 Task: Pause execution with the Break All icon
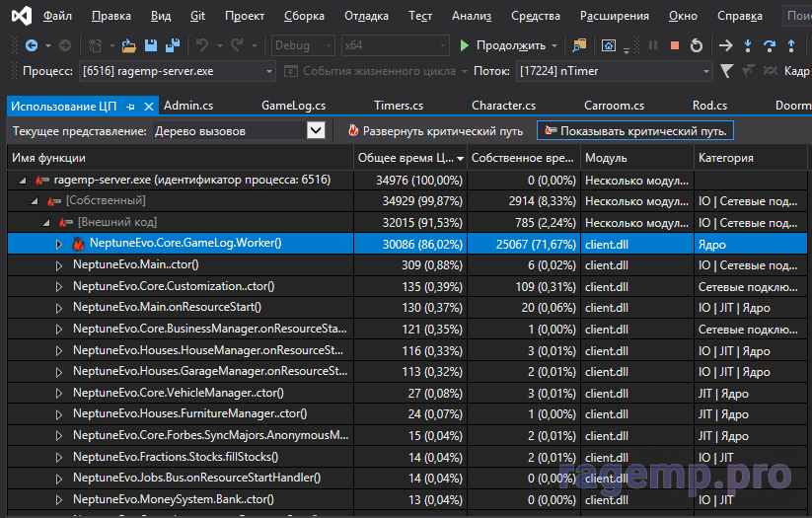[653, 45]
